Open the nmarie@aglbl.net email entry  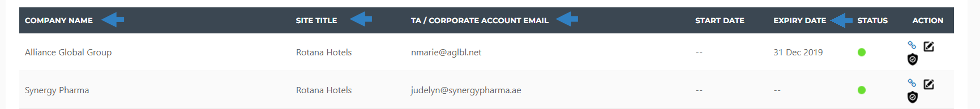(x=446, y=52)
